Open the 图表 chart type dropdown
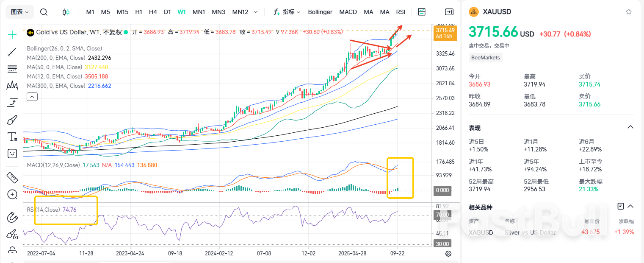This screenshot has width=644, height=263. point(19,12)
